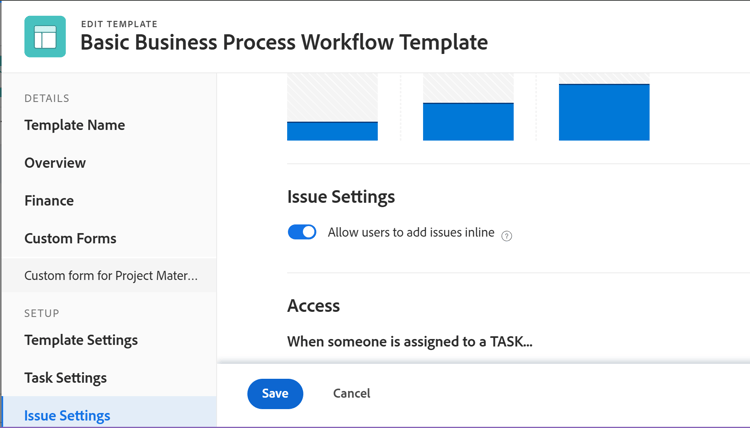Click the middle blue bar
Viewport: 750px width, 428px height.
coord(468,122)
